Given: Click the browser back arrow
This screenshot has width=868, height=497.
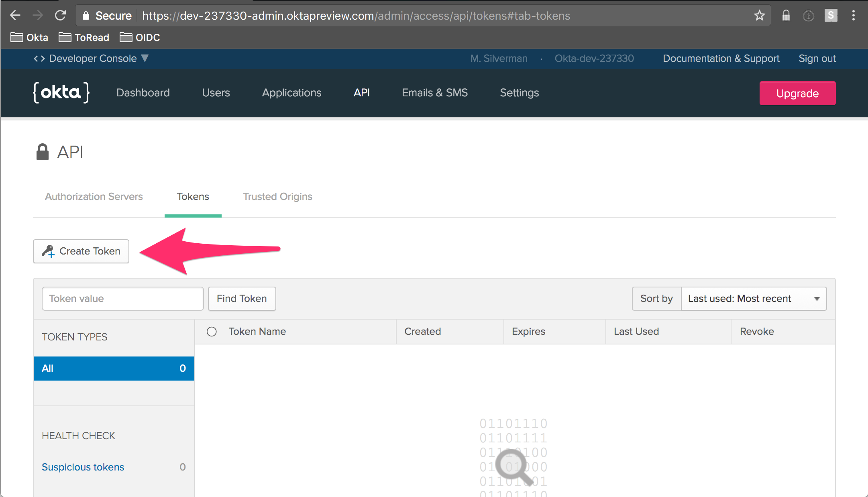Looking at the screenshot, I should (x=15, y=16).
